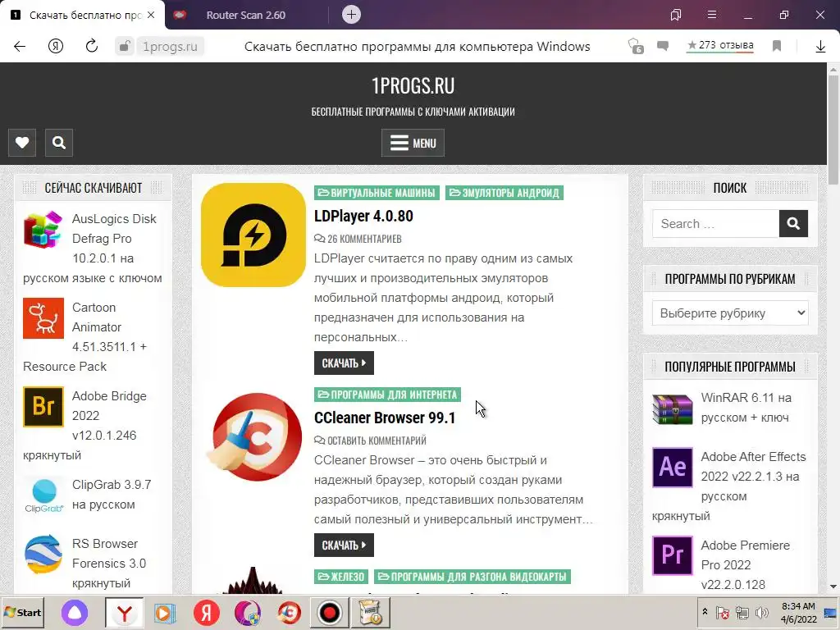
Task: Click the sidebar Search text field
Action: tap(715, 223)
